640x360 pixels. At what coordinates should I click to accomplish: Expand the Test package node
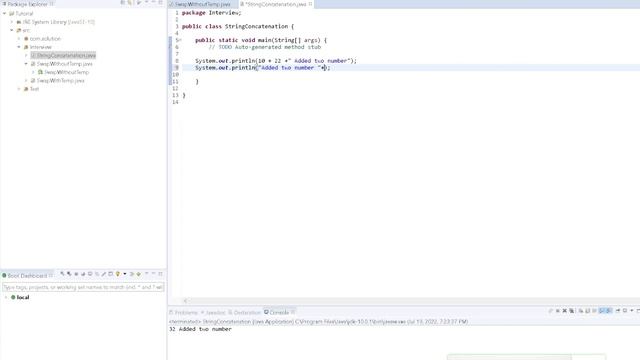click(x=19, y=89)
